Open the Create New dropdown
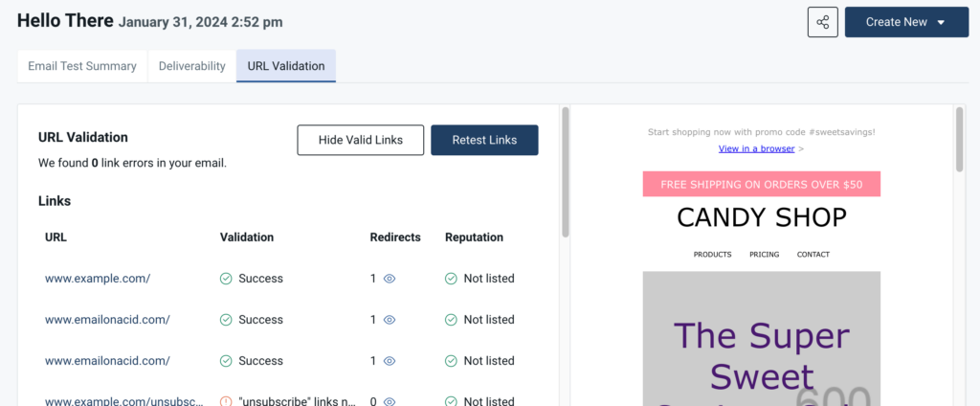 coord(906,23)
